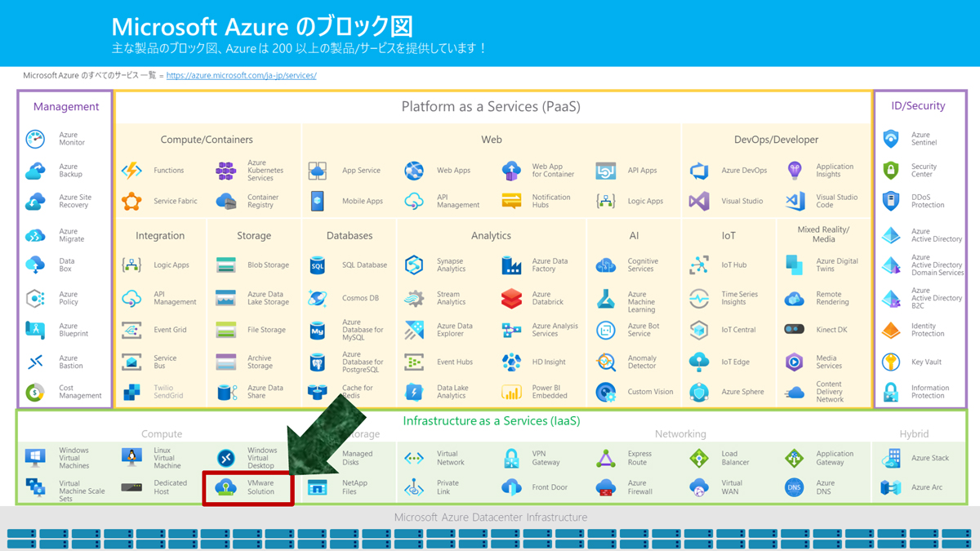Select the Azure Databricks icon
The width and height of the screenshot is (980, 551).
(x=511, y=299)
